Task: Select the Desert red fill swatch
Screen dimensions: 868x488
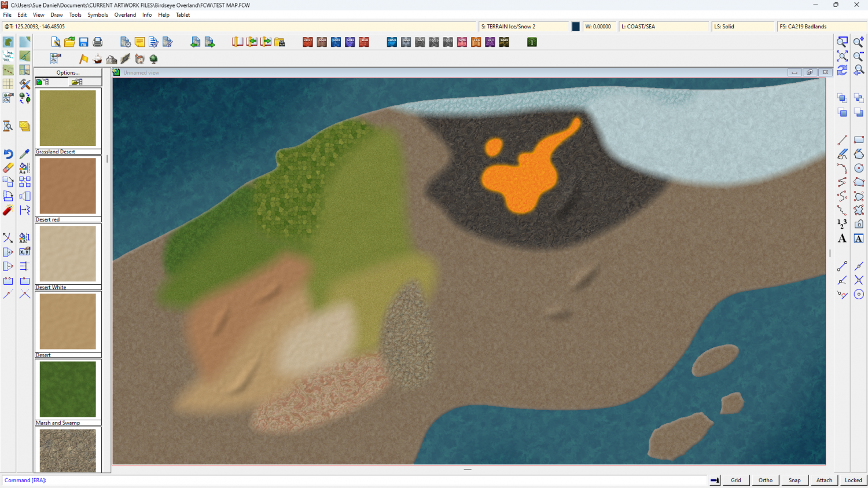Action: pyautogui.click(x=68, y=186)
